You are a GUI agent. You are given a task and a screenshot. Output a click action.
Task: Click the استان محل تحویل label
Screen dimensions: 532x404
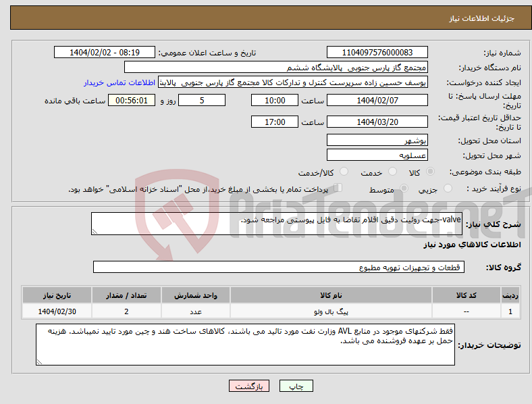(x=489, y=141)
